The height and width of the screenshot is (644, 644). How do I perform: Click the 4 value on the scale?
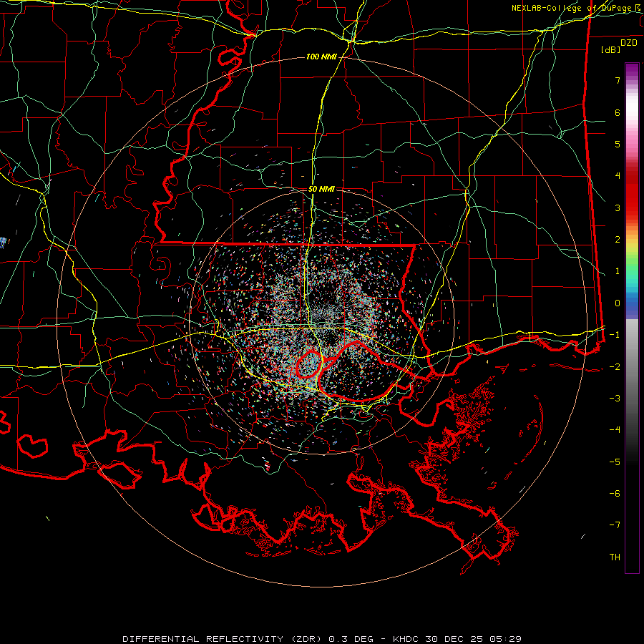click(618, 176)
